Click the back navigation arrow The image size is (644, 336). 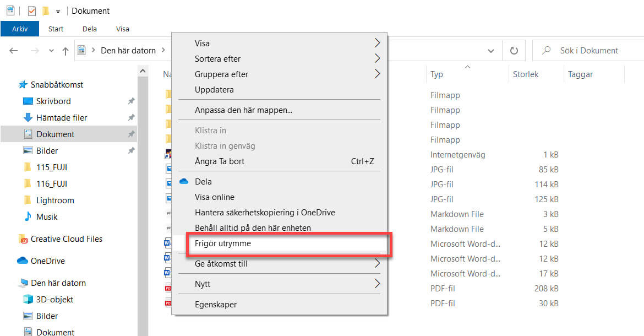click(14, 51)
